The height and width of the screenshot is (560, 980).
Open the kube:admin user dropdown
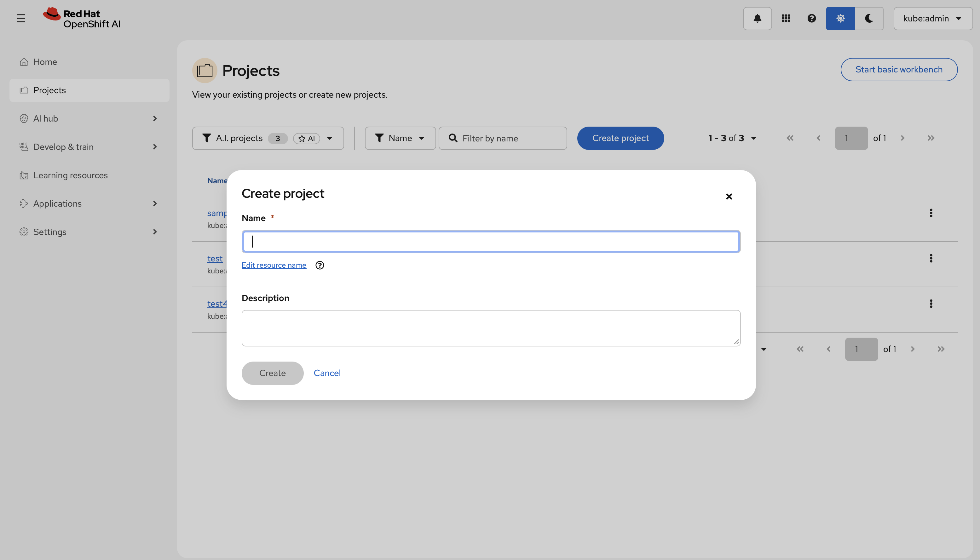point(933,19)
